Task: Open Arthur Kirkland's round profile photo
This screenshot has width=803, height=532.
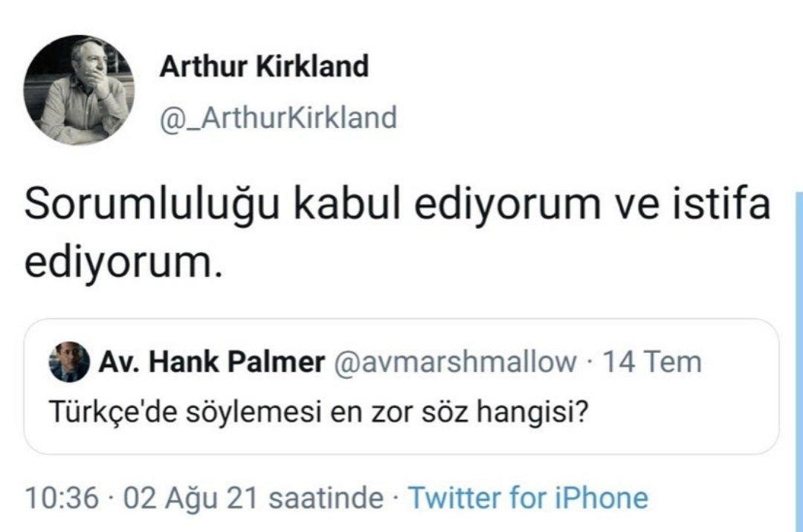Action: pos(79,89)
